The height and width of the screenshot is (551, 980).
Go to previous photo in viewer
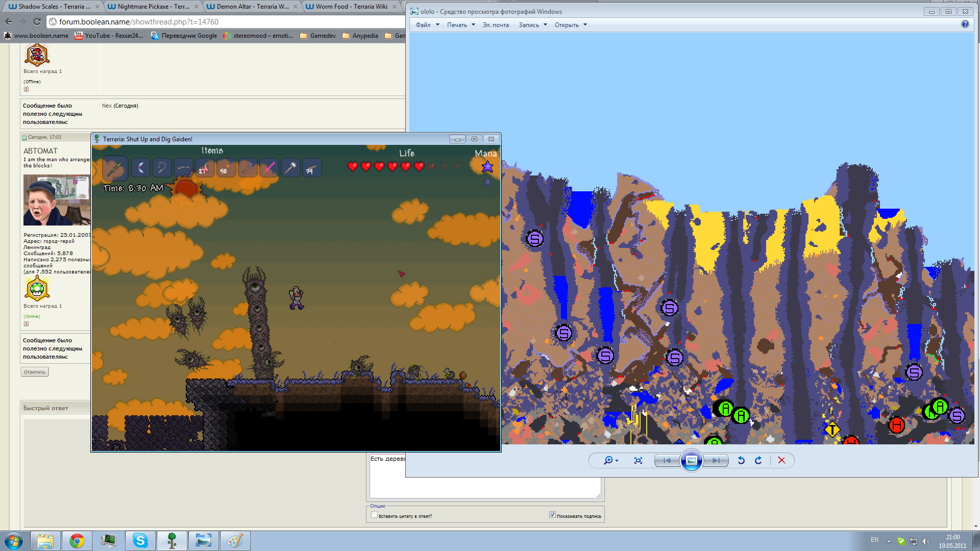tap(667, 461)
